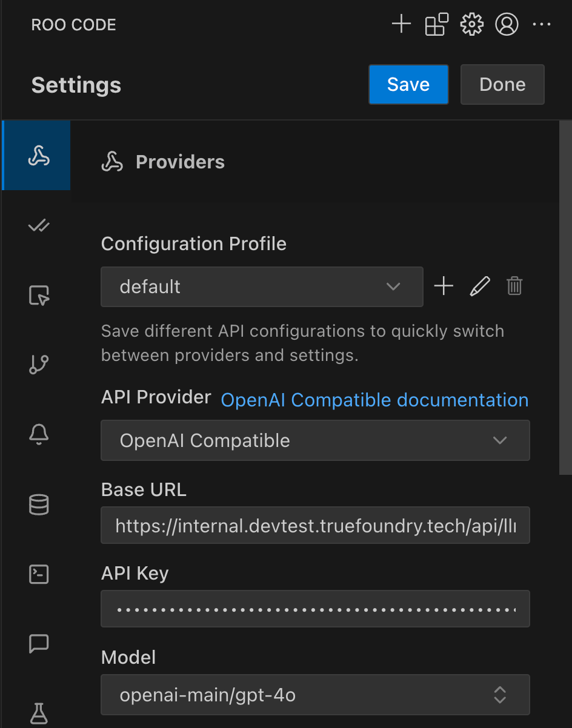Viewport: 572px width, 728px height.
Task: Click the settings vertical scrollbar
Action: tap(565, 297)
